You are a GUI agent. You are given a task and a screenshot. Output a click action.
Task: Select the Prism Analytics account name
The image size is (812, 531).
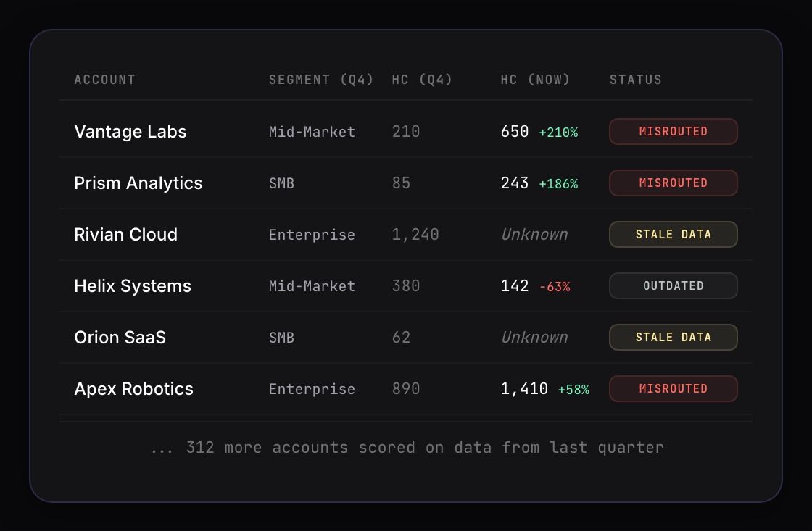(138, 183)
